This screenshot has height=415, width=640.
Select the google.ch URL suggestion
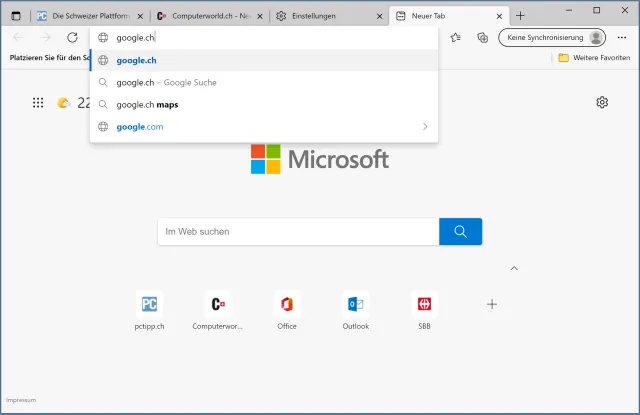click(x=264, y=60)
